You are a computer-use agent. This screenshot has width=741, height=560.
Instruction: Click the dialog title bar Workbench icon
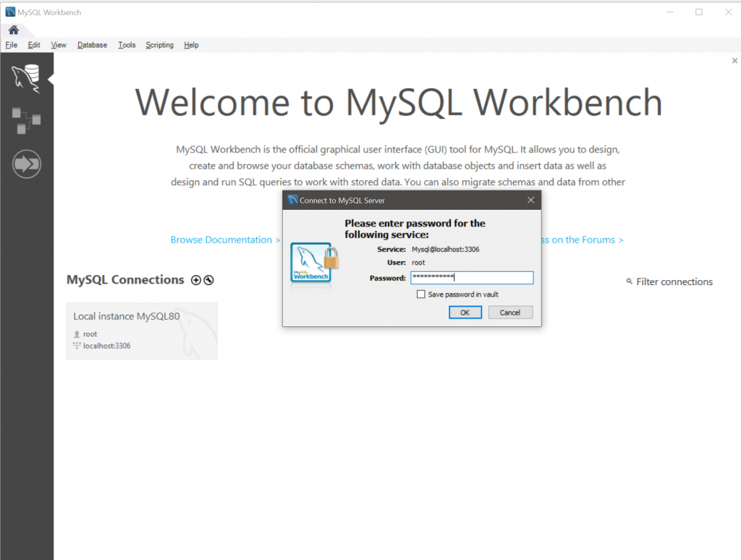point(292,200)
